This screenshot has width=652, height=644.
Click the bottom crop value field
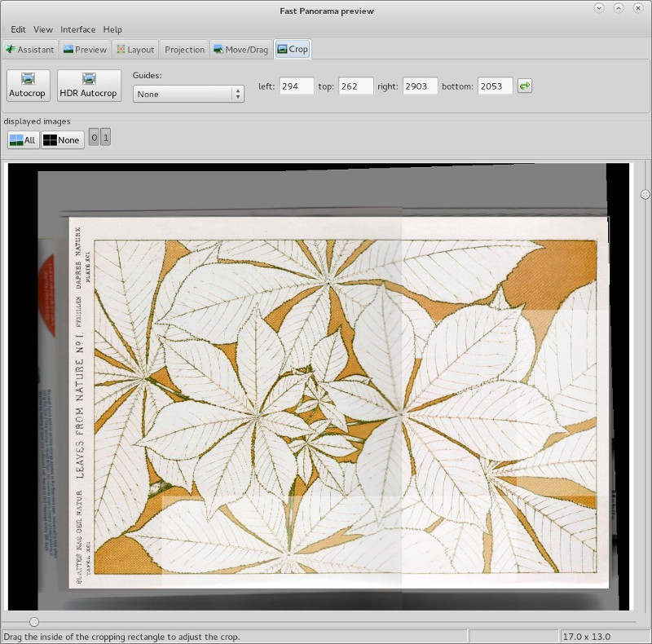pos(496,86)
